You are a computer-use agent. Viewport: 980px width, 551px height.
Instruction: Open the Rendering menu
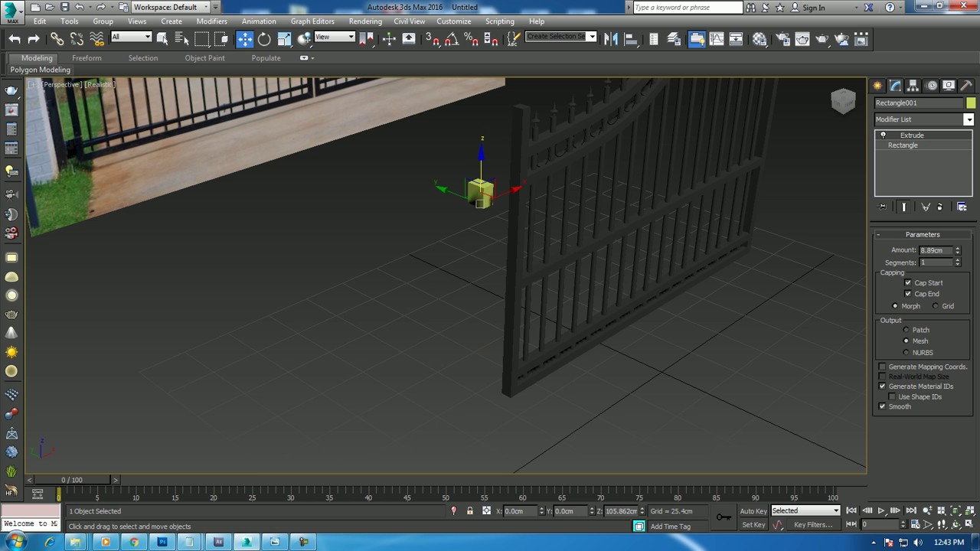[x=365, y=21]
